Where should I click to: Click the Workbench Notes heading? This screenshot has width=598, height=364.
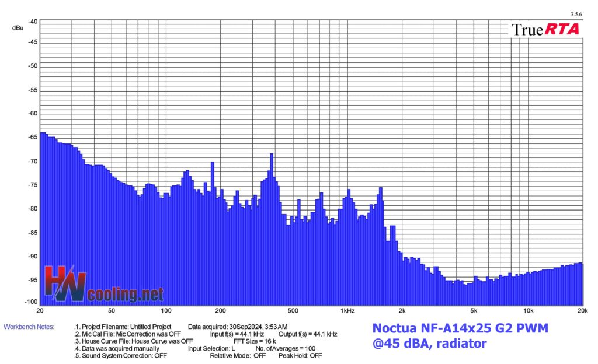point(29,327)
